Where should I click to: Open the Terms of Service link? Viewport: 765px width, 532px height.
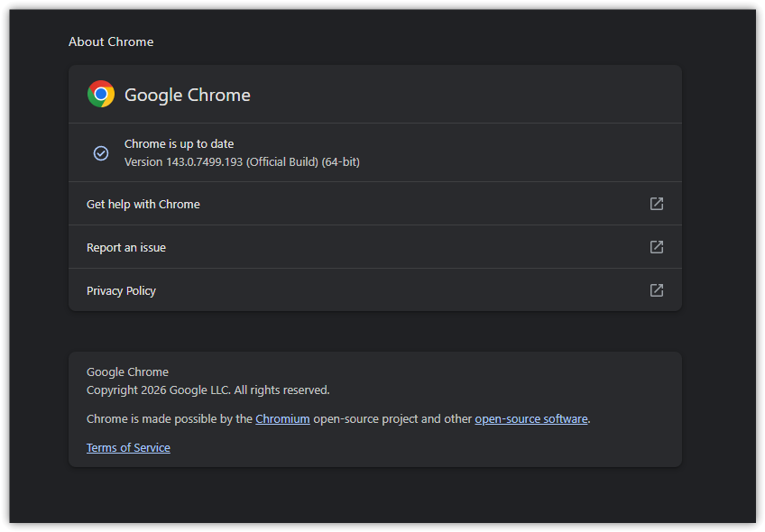tap(128, 448)
